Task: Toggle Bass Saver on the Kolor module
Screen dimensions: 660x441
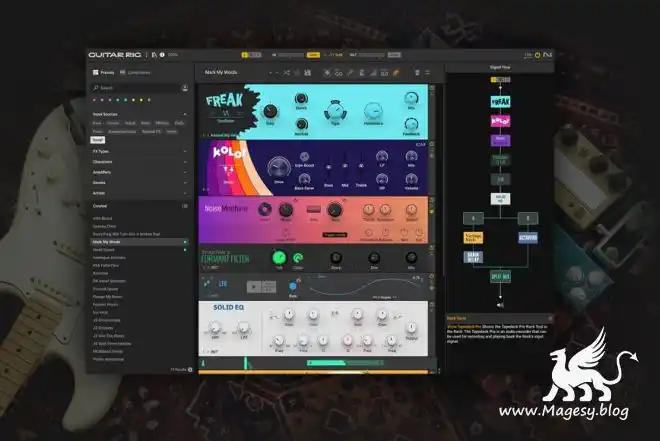Action: [304, 180]
